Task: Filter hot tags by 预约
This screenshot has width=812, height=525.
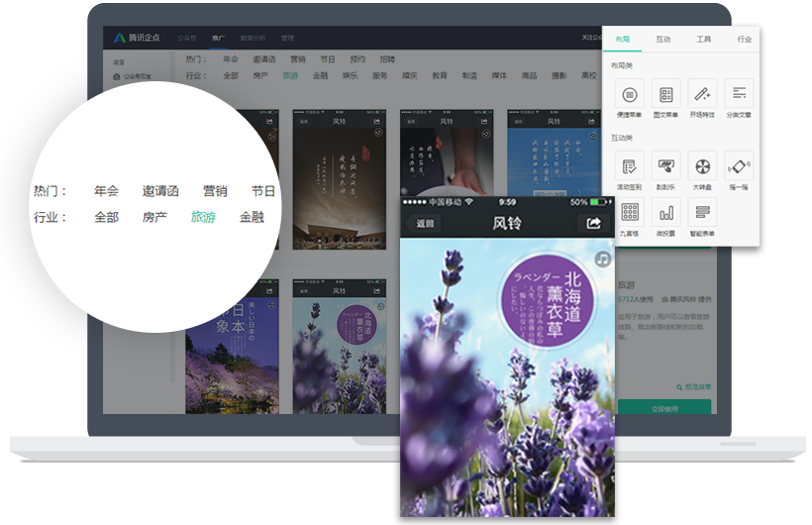Action: coord(357,59)
